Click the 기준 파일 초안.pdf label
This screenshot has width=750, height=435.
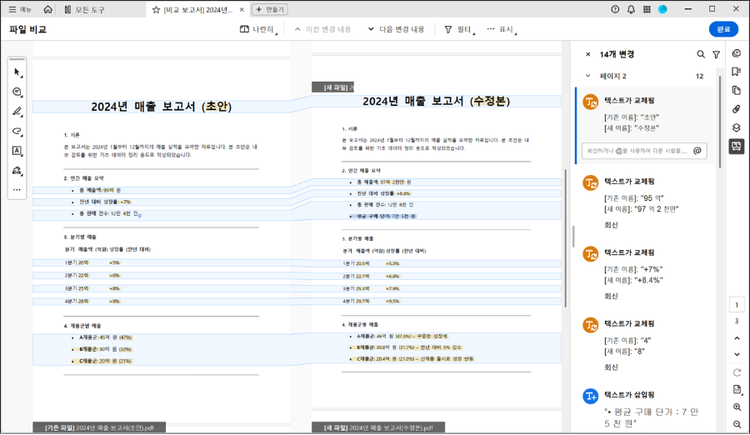coord(99,427)
